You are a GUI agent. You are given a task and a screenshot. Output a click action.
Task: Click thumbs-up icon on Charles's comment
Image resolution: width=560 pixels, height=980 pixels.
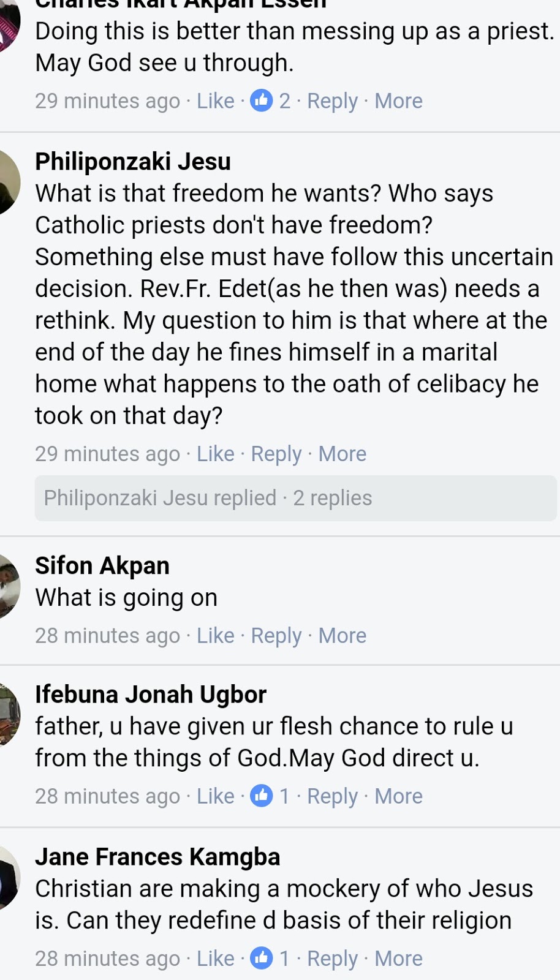coord(261,100)
